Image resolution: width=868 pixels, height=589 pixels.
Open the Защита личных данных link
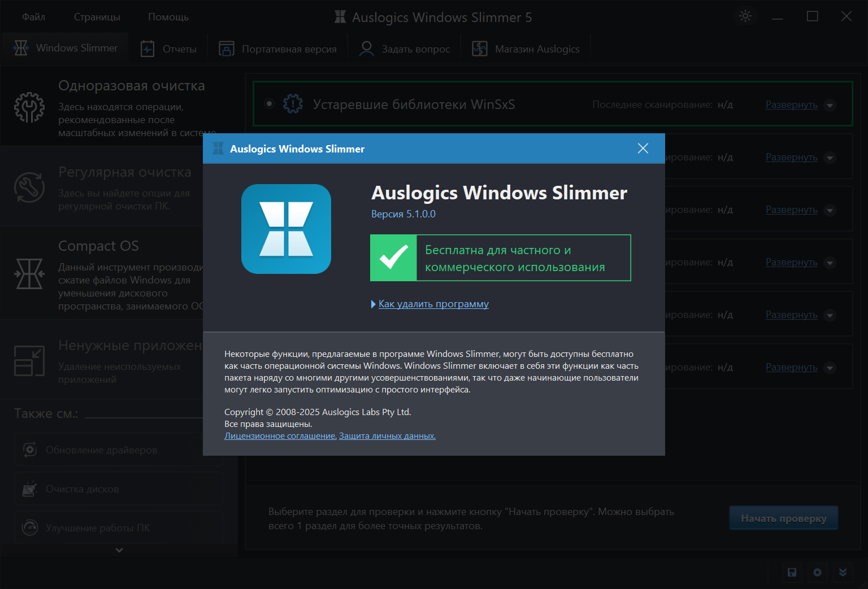[387, 436]
